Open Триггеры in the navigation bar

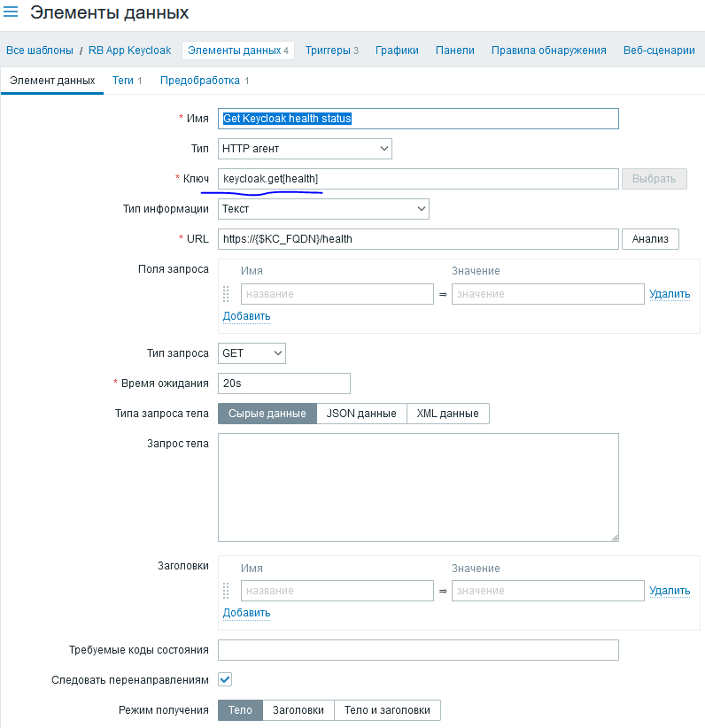click(331, 50)
